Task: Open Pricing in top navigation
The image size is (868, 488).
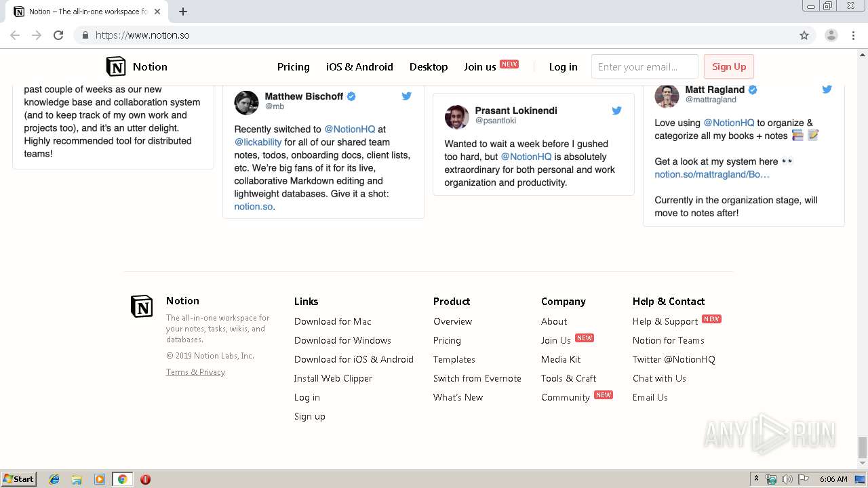Action: pos(294,66)
